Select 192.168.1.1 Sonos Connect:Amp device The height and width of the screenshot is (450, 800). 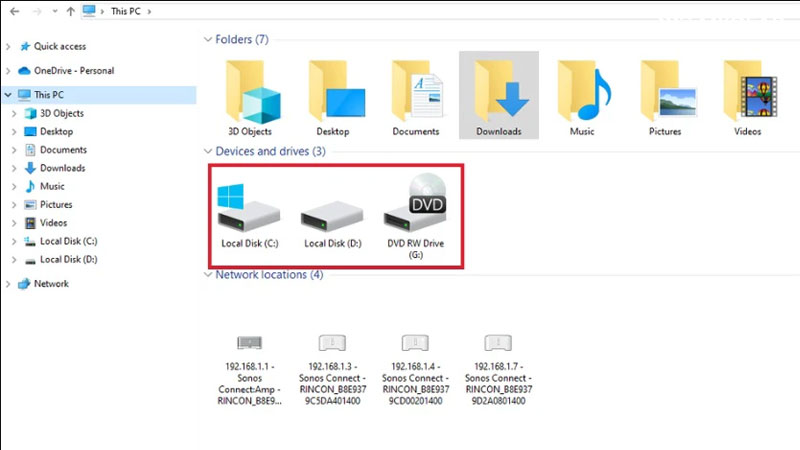[249, 370]
